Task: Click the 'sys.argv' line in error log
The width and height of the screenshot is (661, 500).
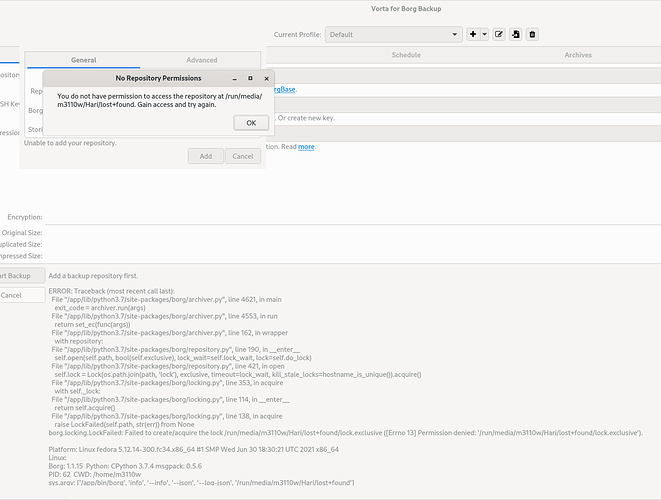Action: [201, 483]
